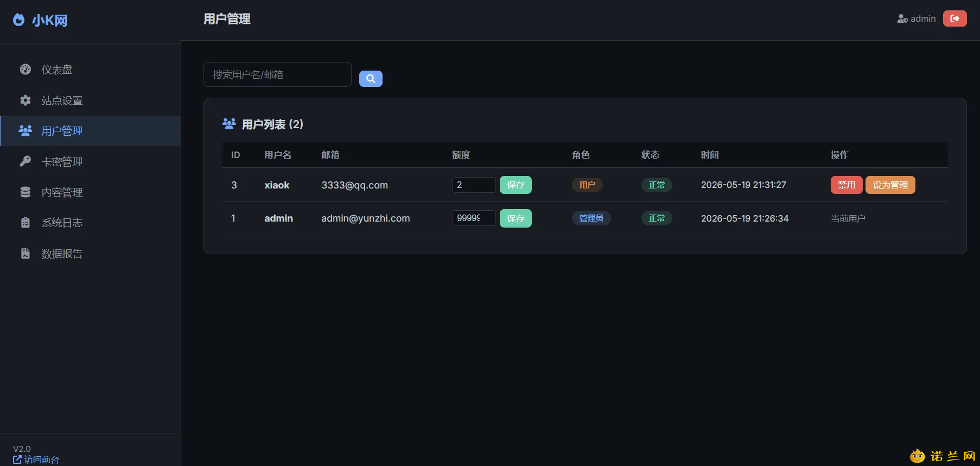Click the report file icon for 数据报告

click(26, 254)
